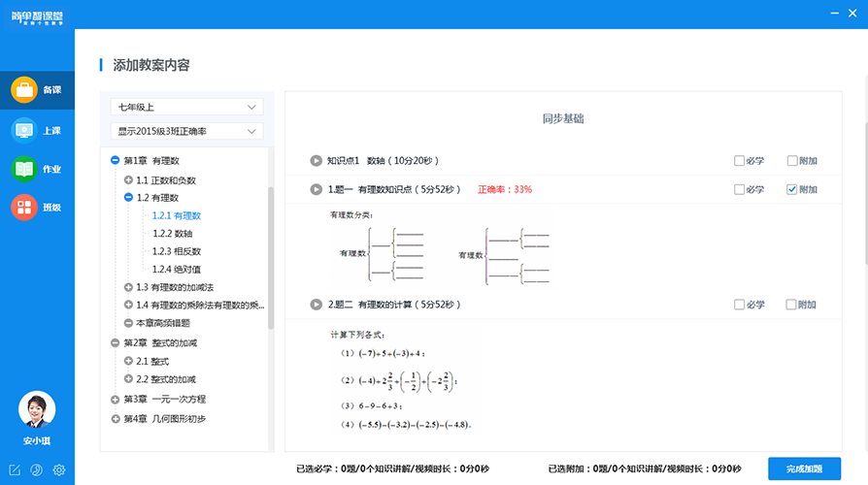Screen dimensions: 868x485
Task: Close the application window
Action: (852, 13)
